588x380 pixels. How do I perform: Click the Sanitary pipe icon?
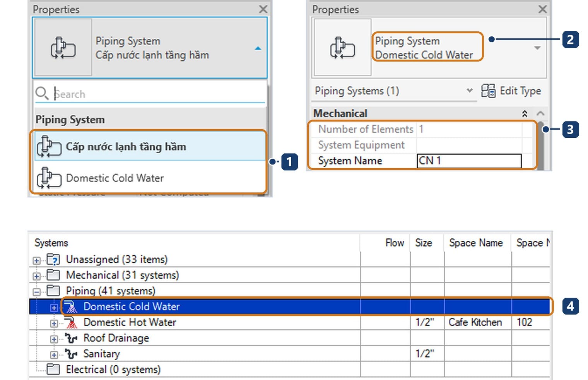coord(71,354)
